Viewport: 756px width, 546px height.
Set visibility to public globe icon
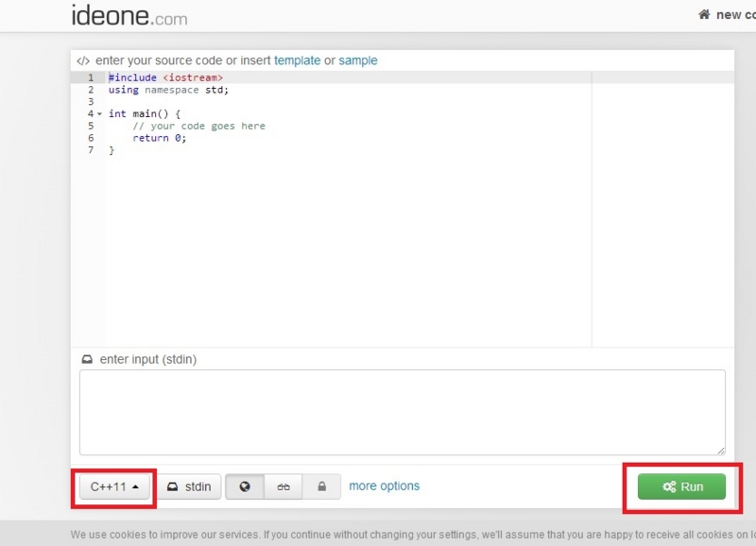click(x=245, y=486)
